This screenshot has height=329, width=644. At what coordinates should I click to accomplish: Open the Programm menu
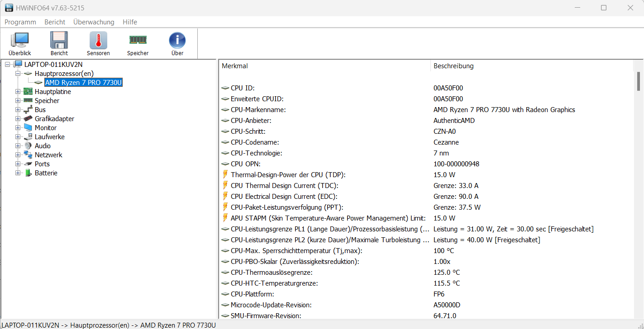click(20, 22)
